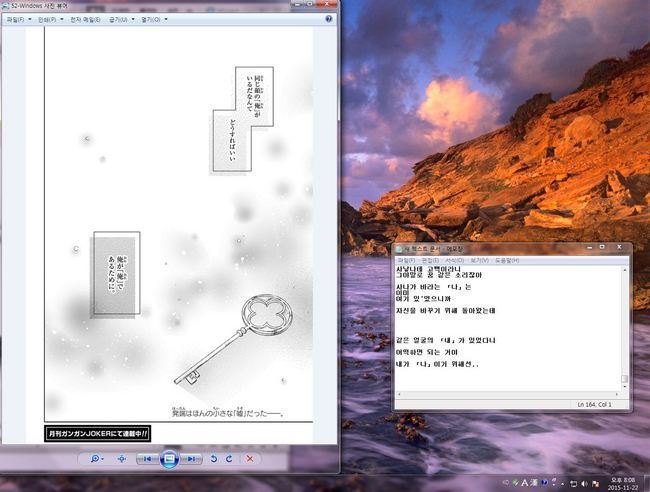
Task: Open the 파일(F) menu in Notepad
Action: pos(406,260)
